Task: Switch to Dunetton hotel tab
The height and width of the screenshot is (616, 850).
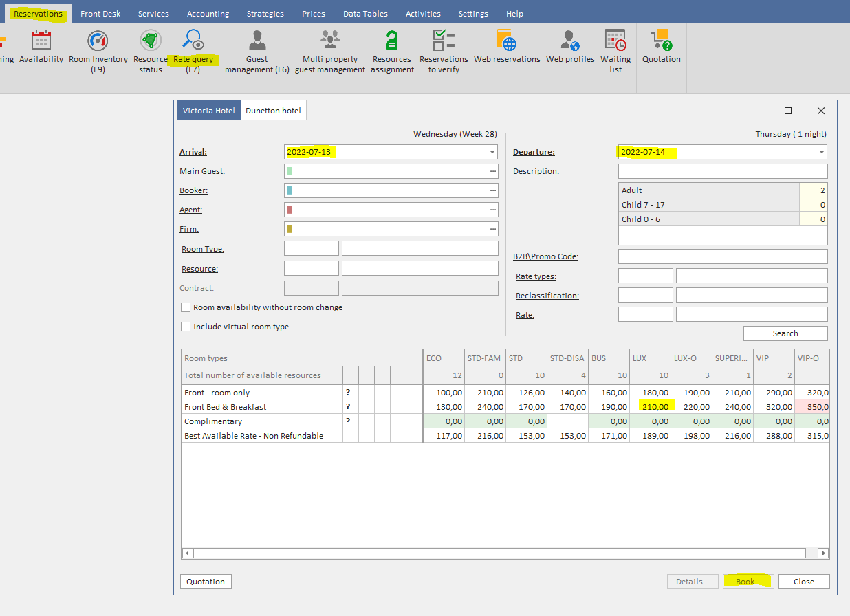Action: point(273,111)
